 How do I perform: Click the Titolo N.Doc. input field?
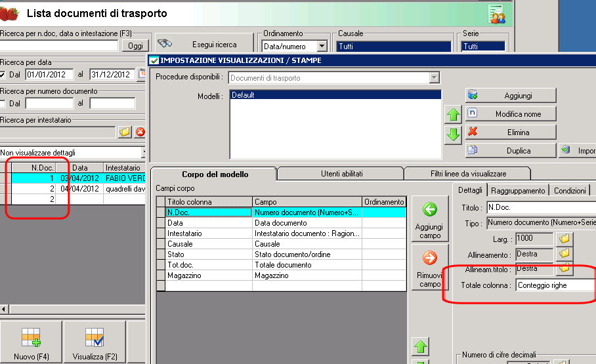point(542,207)
